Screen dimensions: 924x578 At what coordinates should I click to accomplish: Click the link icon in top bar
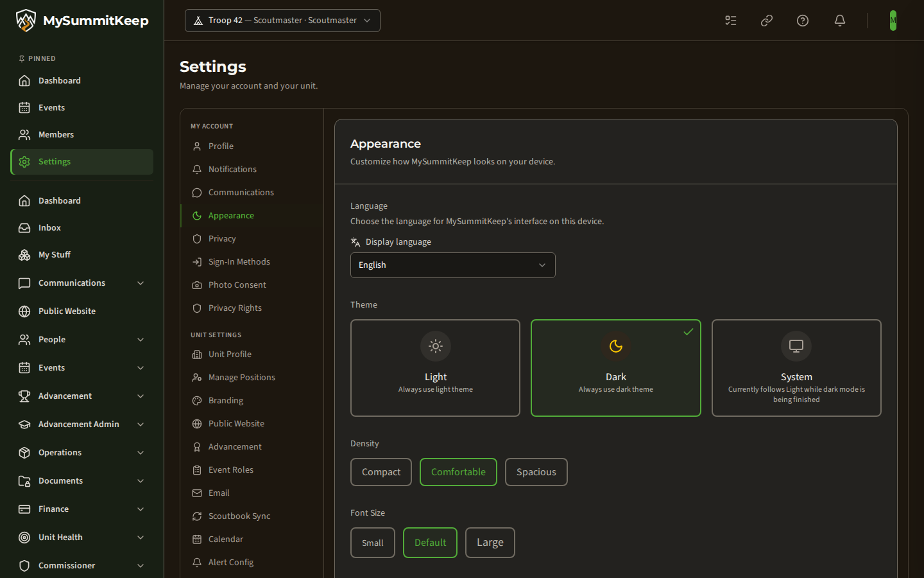coord(767,21)
